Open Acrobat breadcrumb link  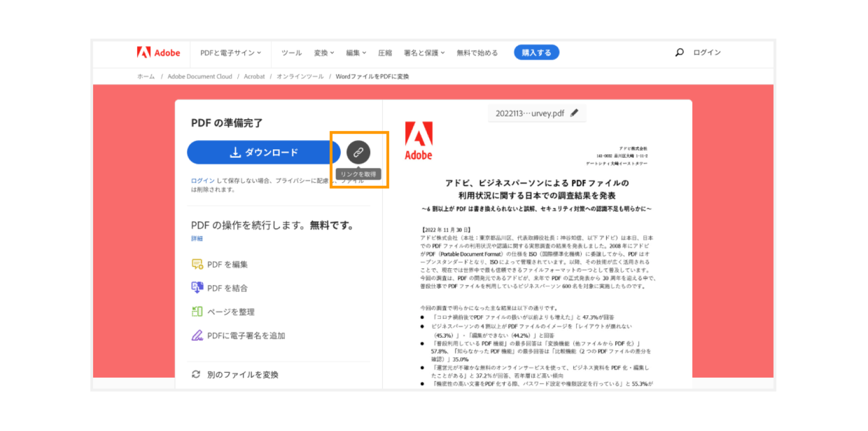[x=254, y=77]
